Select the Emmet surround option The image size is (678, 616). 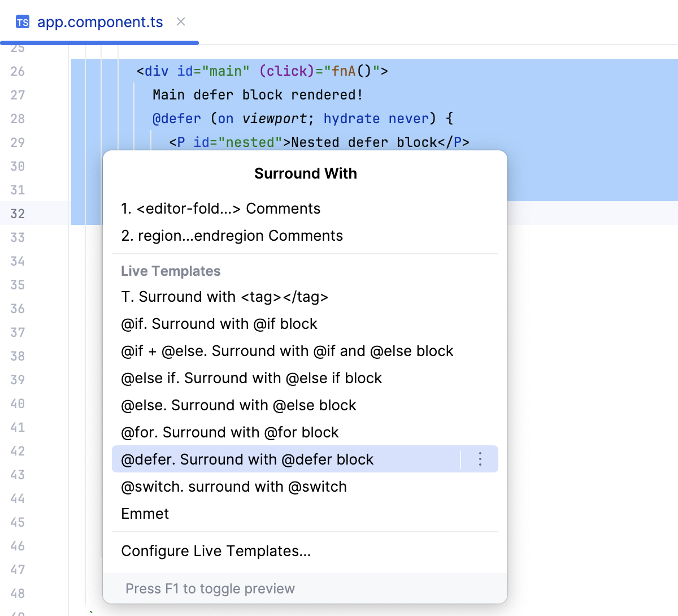pos(145,513)
